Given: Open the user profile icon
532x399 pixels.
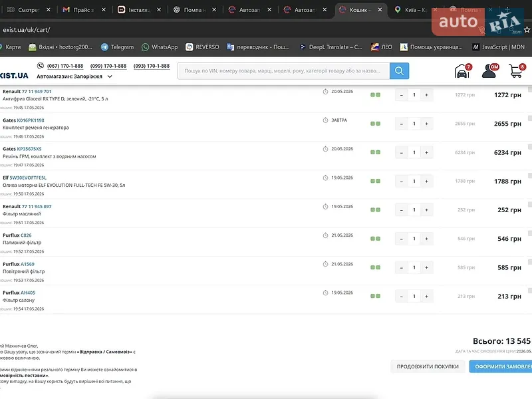Looking at the screenshot, I should (x=489, y=71).
